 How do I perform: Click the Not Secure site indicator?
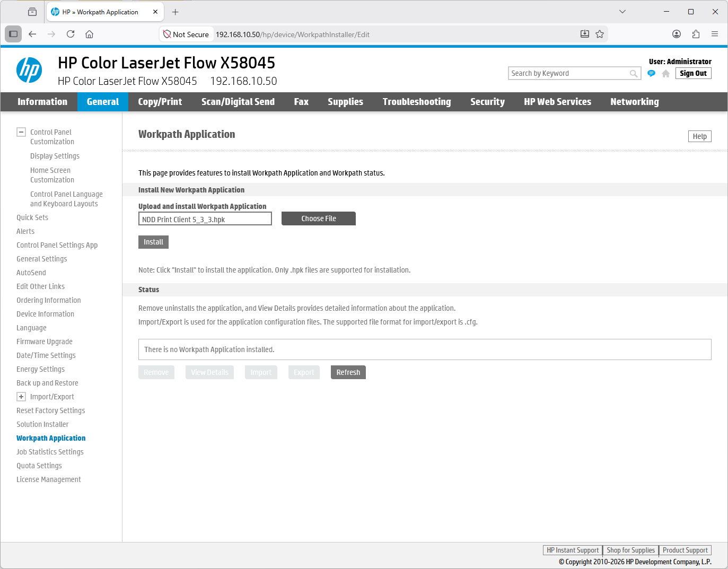coord(186,34)
